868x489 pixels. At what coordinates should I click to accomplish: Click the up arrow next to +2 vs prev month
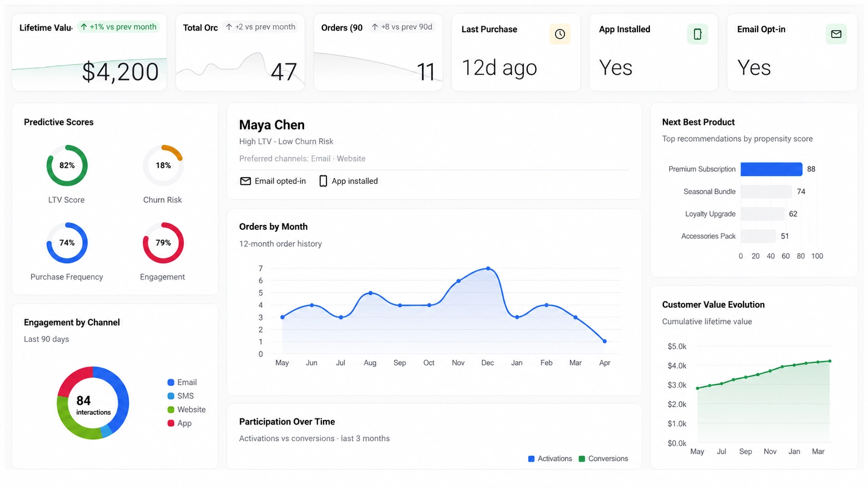(229, 27)
